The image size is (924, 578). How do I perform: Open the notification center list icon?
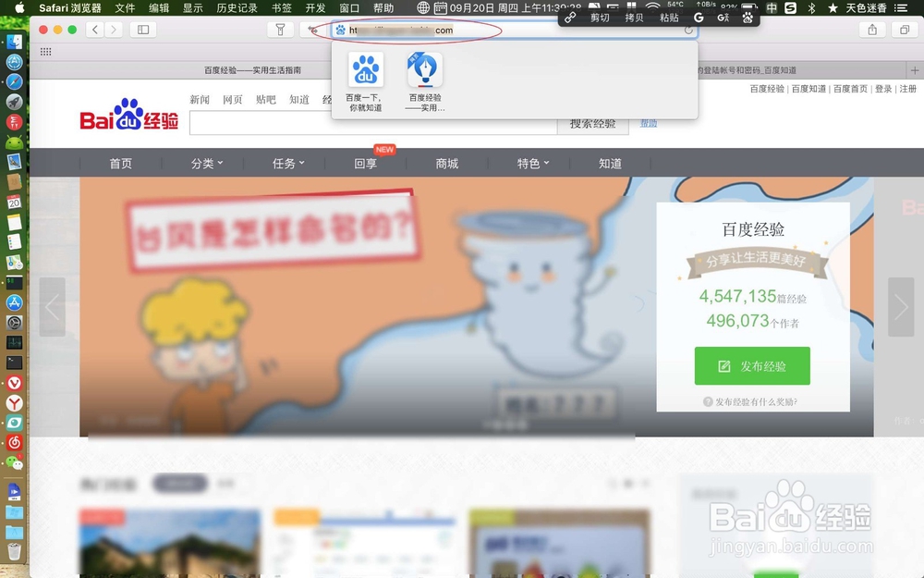901,7
